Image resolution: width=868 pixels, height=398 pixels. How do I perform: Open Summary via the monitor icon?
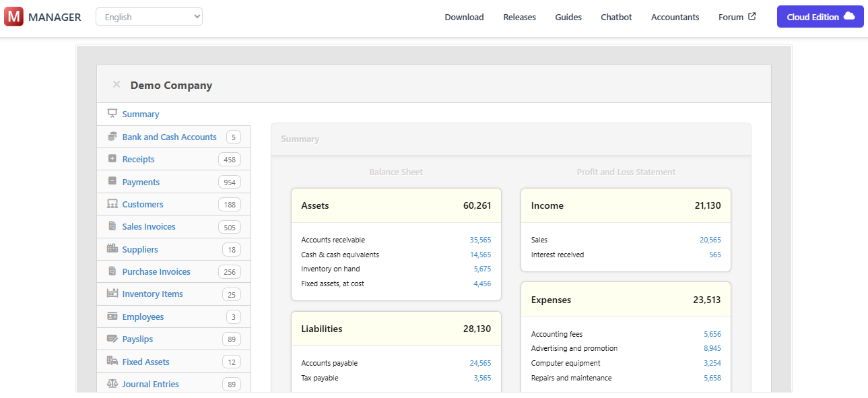point(111,114)
